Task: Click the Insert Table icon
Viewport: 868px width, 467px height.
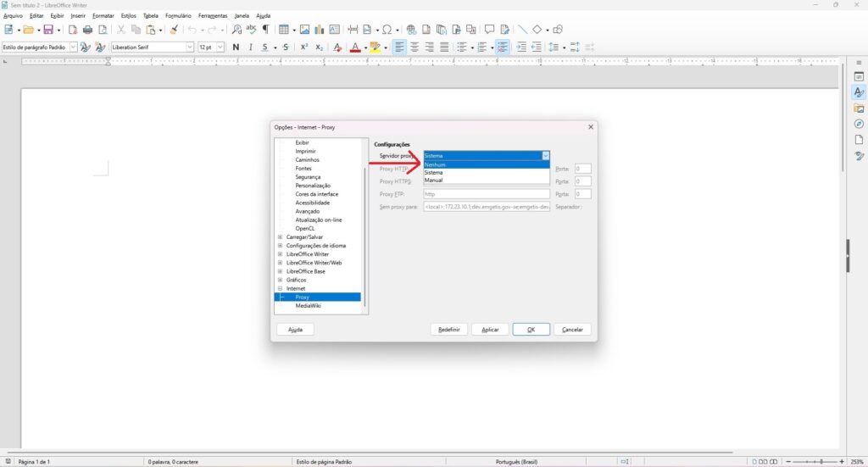Action: tap(283, 30)
